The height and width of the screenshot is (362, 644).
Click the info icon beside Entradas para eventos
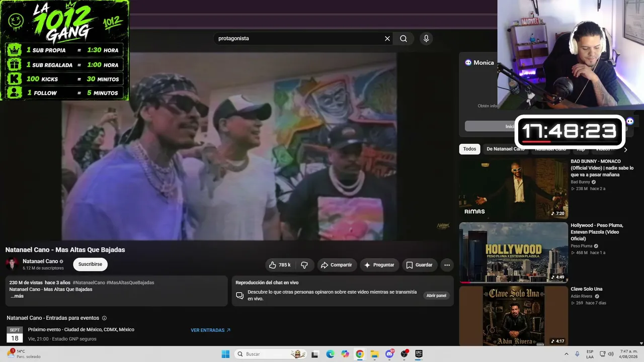[104, 318]
